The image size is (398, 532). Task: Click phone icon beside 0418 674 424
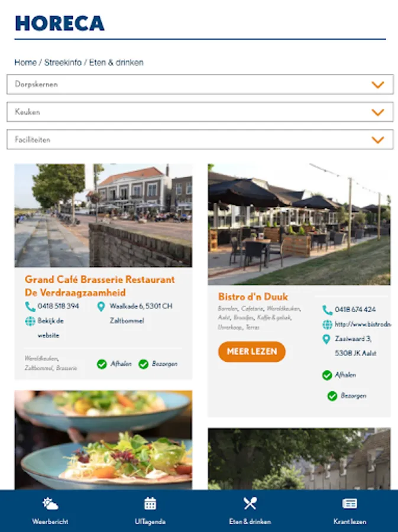[327, 310]
